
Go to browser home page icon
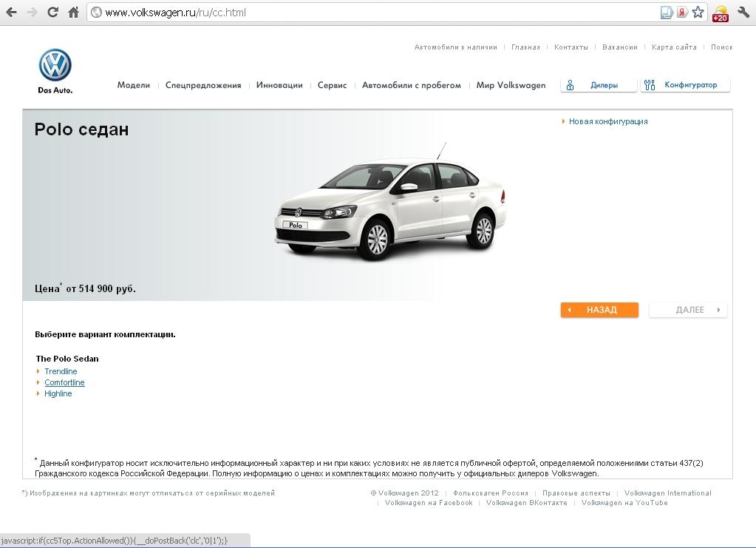(73, 13)
